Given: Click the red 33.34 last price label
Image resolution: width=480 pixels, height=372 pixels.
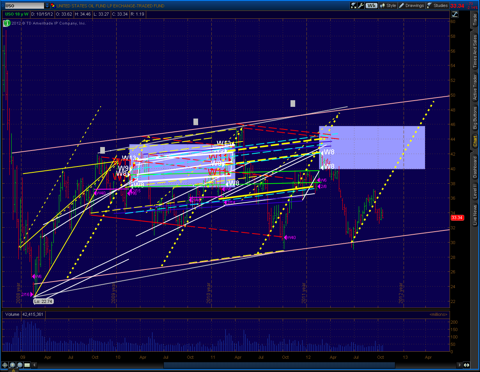Looking at the screenshot, I should pyautogui.click(x=457, y=218).
